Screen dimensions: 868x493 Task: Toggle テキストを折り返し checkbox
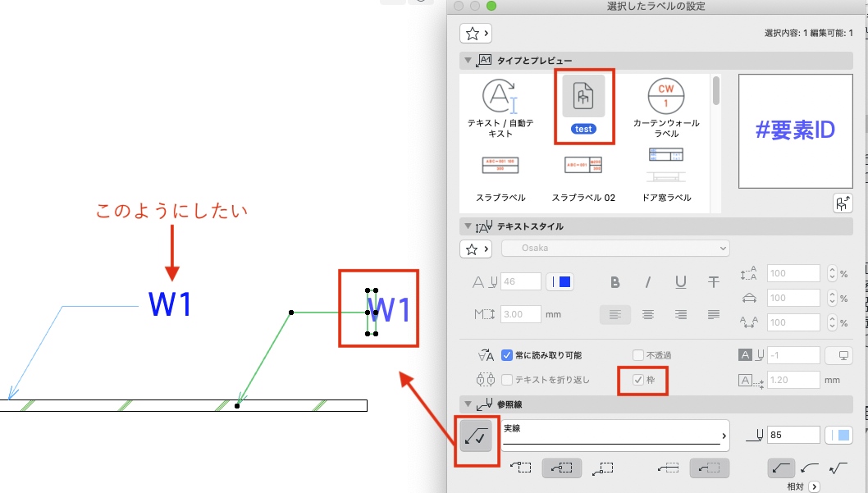point(506,380)
